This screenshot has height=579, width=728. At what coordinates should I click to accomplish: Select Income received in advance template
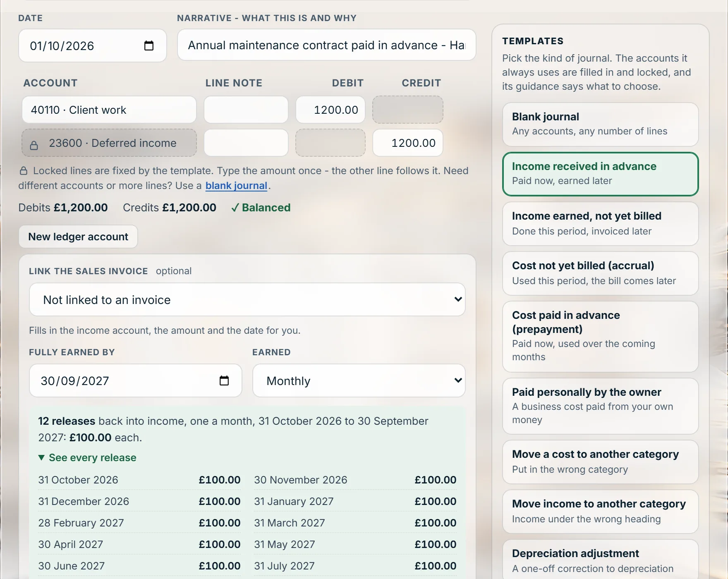pos(600,174)
